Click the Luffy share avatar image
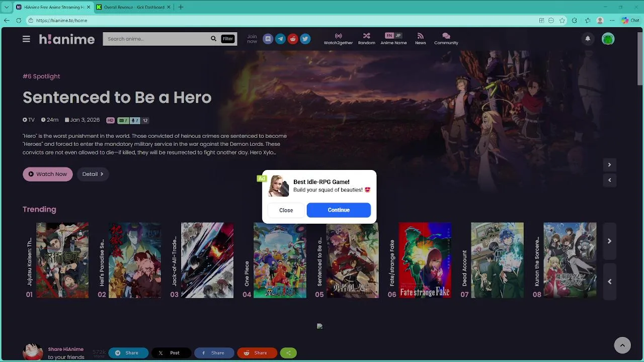Screen dimensions: 644x362 tap(33, 351)
